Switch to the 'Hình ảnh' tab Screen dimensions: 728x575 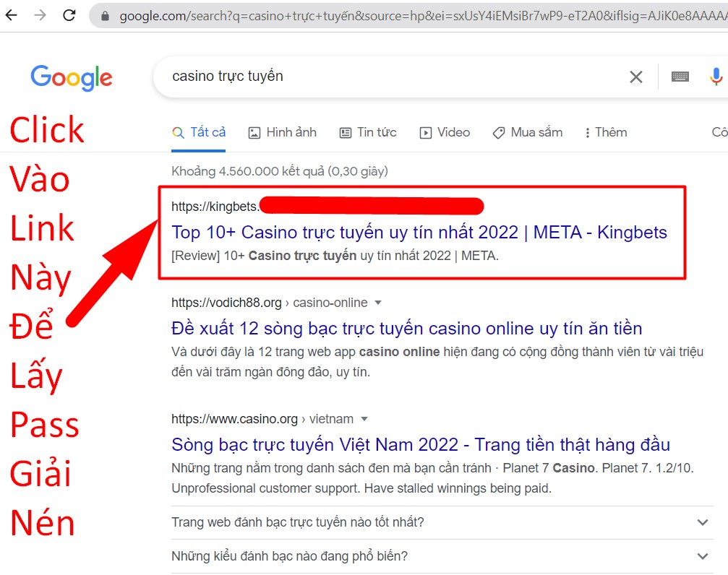[x=282, y=133]
